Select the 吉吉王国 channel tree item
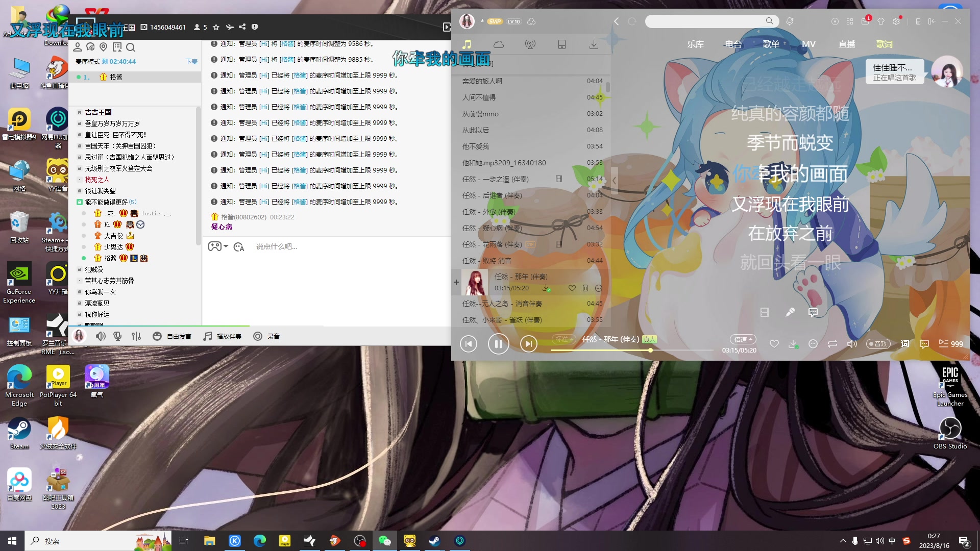The image size is (980, 551). coord(98,112)
